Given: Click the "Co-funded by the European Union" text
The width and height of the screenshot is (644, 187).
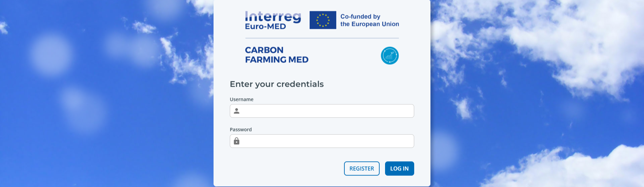Looking at the screenshot, I should pyautogui.click(x=369, y=20).
